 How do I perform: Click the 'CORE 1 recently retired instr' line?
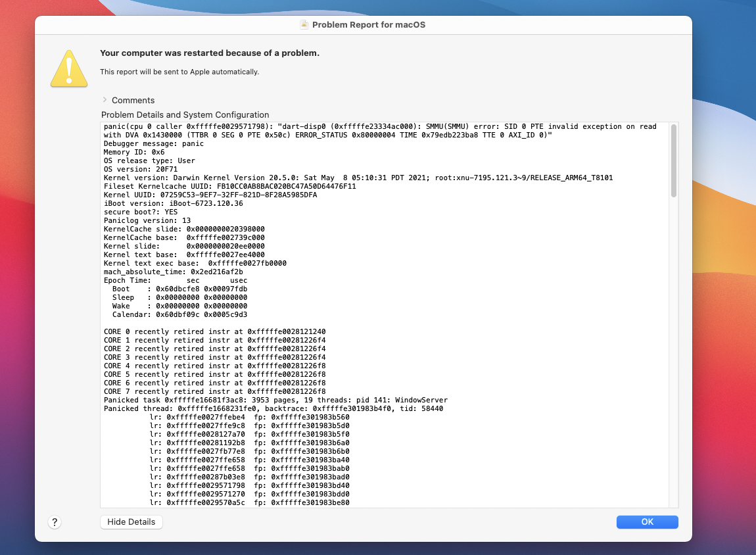(214, 341)
